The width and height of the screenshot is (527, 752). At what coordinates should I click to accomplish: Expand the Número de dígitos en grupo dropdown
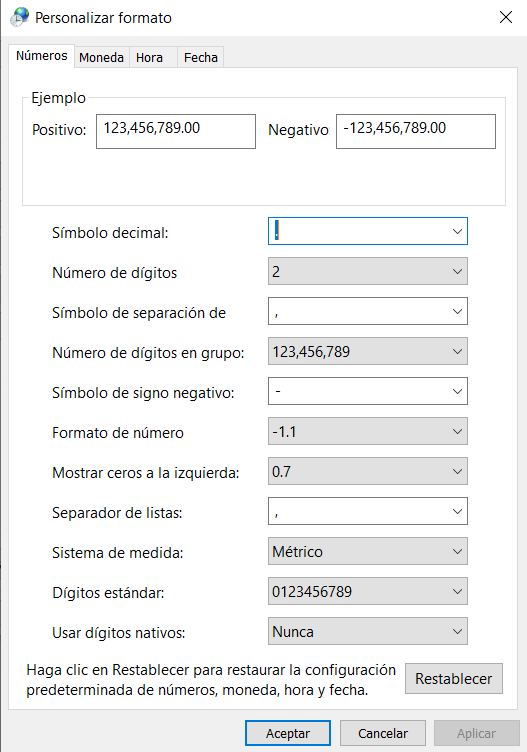[368, 351]
